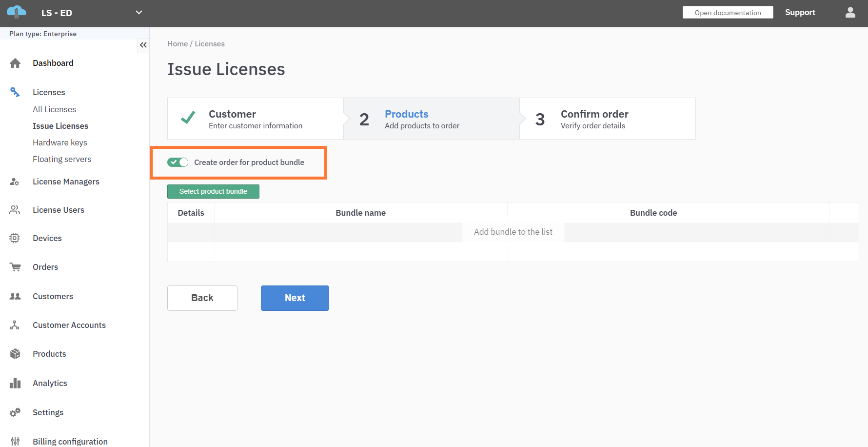Disable Create order for product bundle toggle
The image size is (868, 447).
click(x=178, y=162)
